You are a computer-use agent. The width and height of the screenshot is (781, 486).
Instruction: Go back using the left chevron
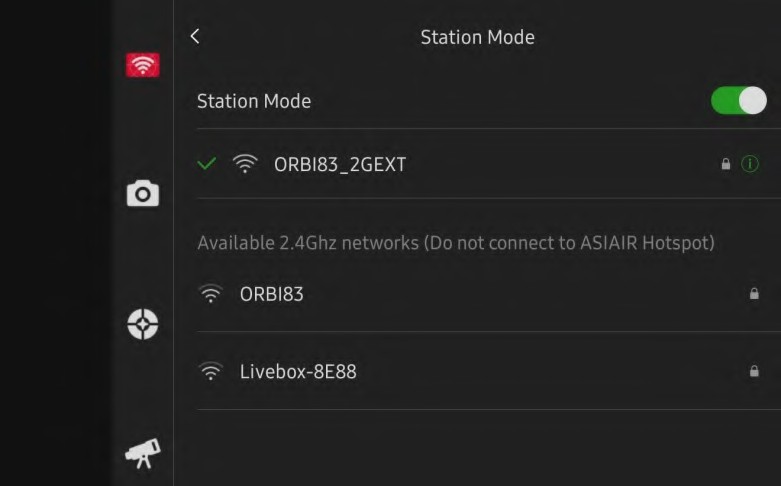tap(195, 37)
